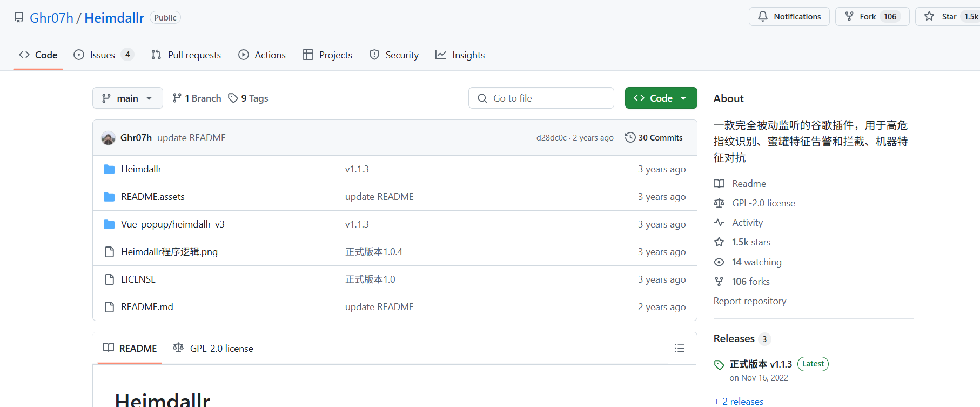Open release 正式版本 v1.1.3

[761, 364]
